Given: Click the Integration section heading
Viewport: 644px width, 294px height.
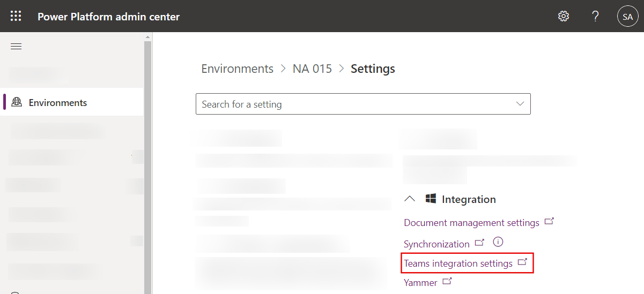Looking at the screenshot, I should coord(469,199).
